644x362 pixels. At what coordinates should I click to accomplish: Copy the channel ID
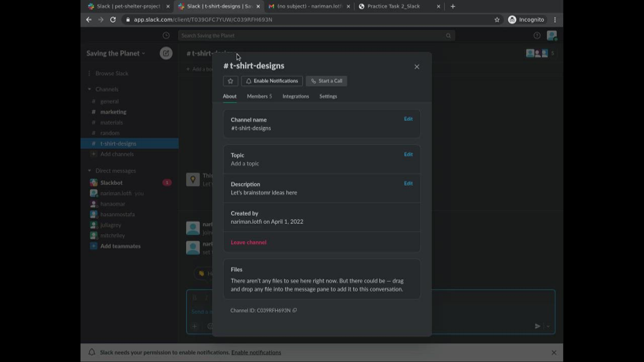295,310
